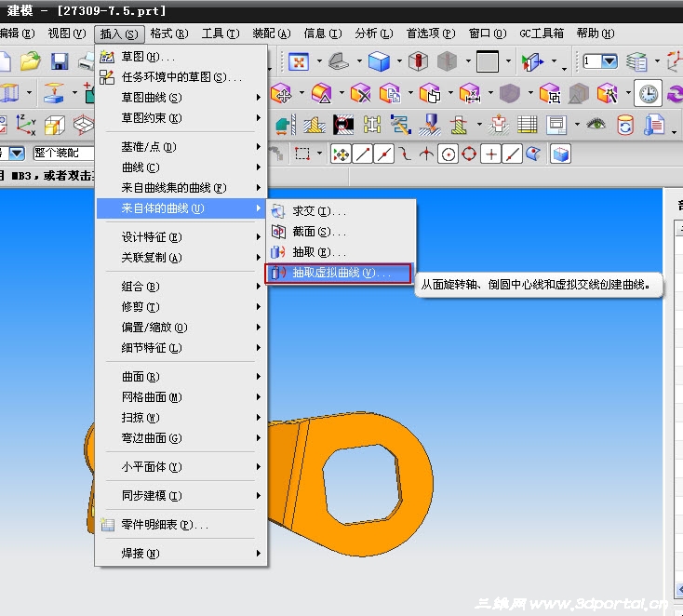Click the blue shaded cube rendering icon

point(379,61)
